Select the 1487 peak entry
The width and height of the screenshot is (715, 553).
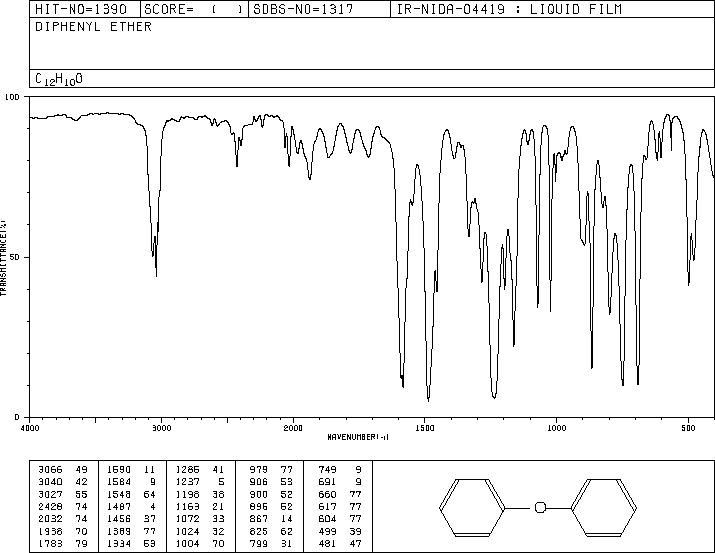[x=131, y=506]
